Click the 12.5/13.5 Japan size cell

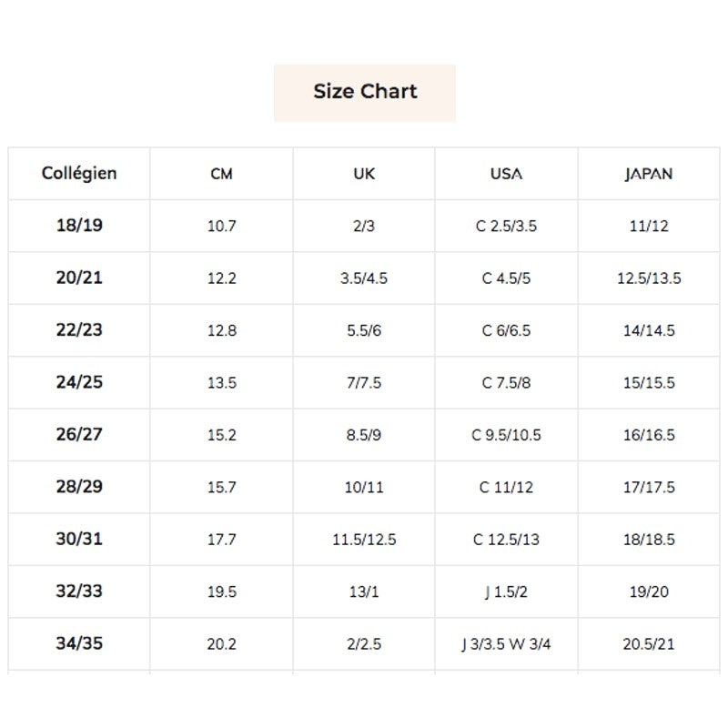649,278
